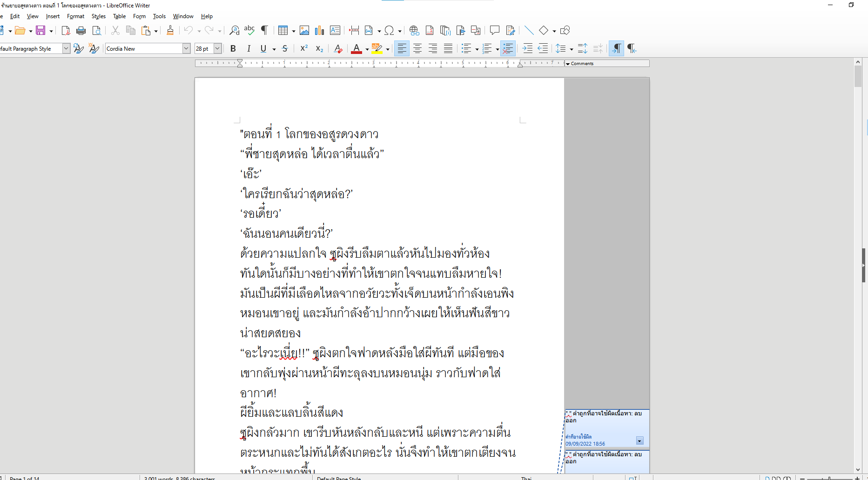
Task: Insert a footnote
Action: click(x=430, y=31)
